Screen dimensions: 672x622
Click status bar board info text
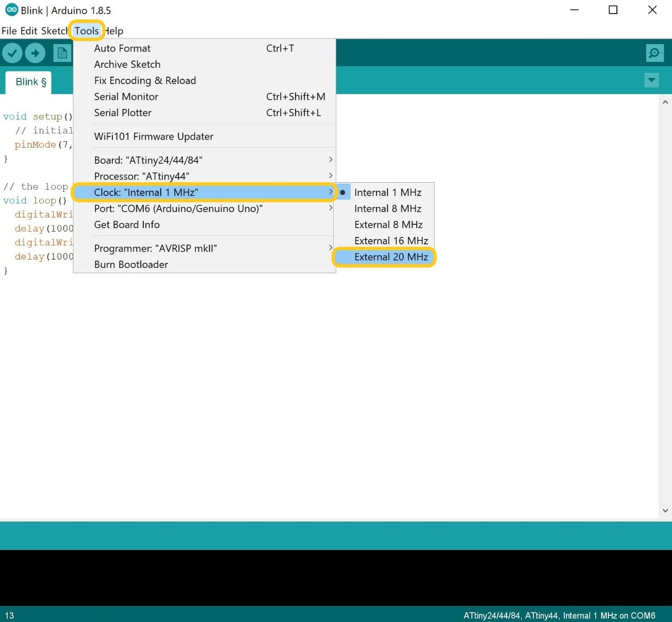[x=559, y=616]
